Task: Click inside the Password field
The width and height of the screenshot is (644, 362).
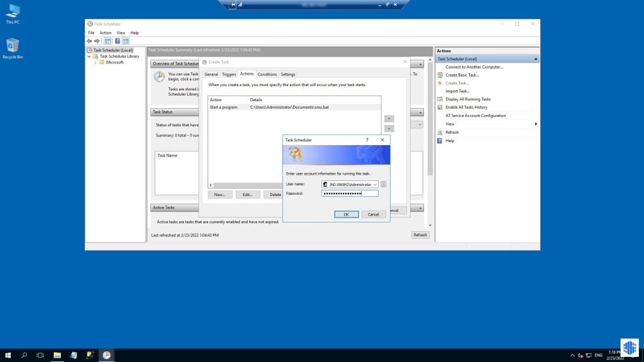Action: point(348,193)
